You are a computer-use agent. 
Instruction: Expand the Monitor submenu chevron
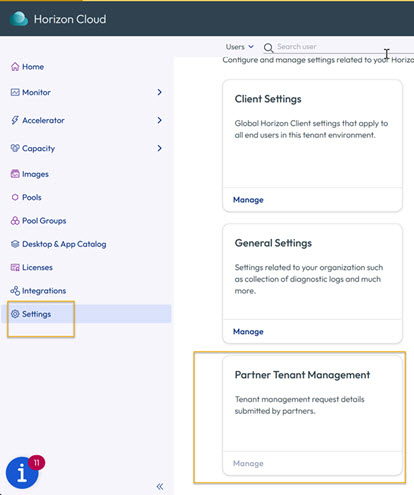(x=160, y=92)
